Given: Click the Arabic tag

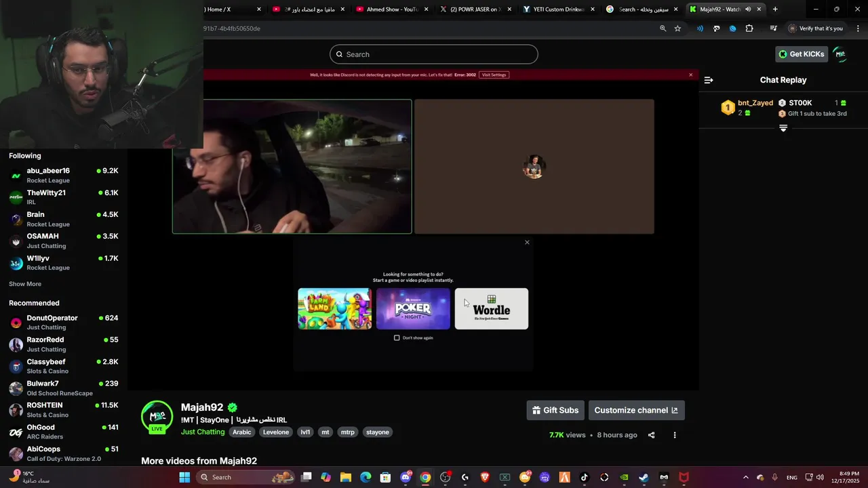Looking at the screenshot, I should pos(242,432).
